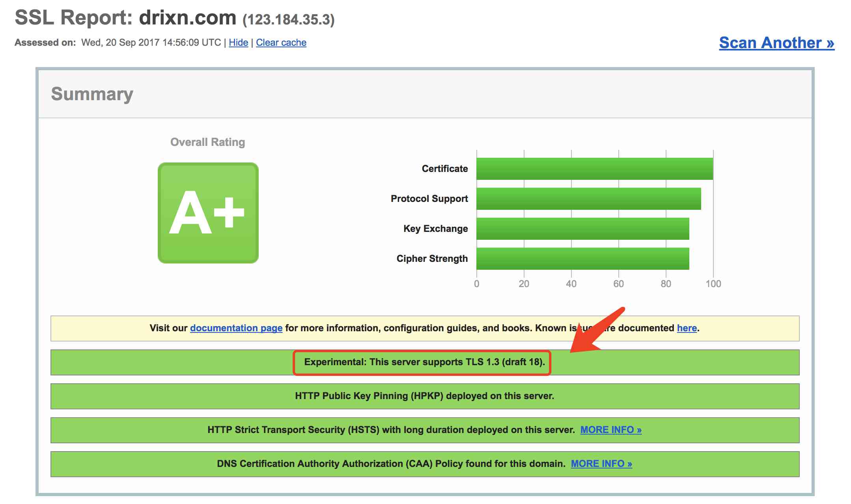Click the Assessed on label
The height and width of the screenshot is (504, 851).
[45, 43]
